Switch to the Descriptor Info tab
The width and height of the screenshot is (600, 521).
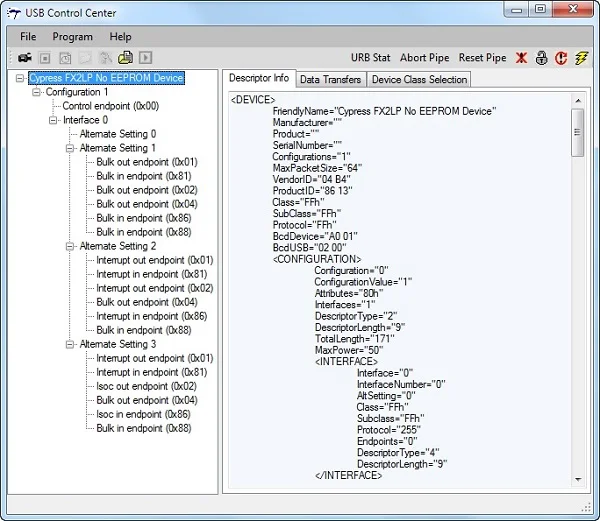[x=259, y=78]
